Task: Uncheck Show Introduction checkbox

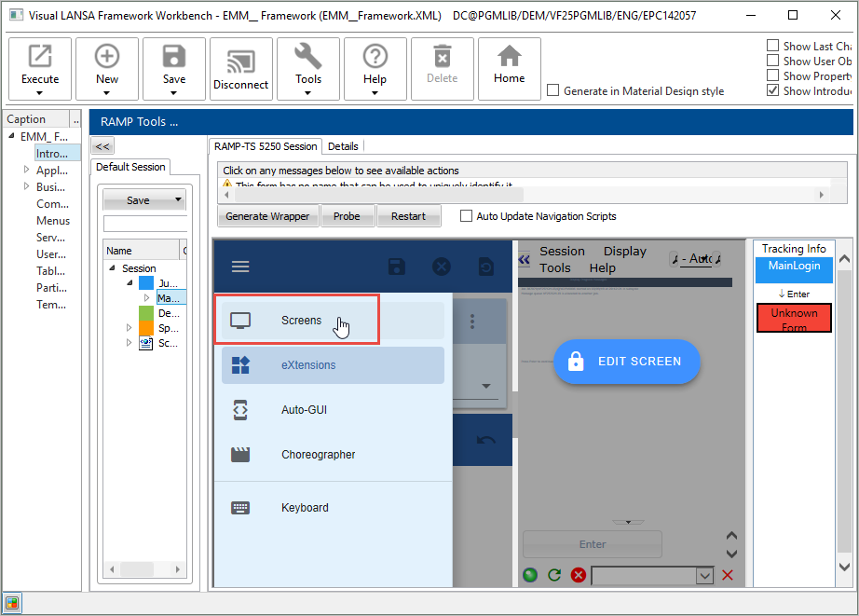Action: point(772,90)
